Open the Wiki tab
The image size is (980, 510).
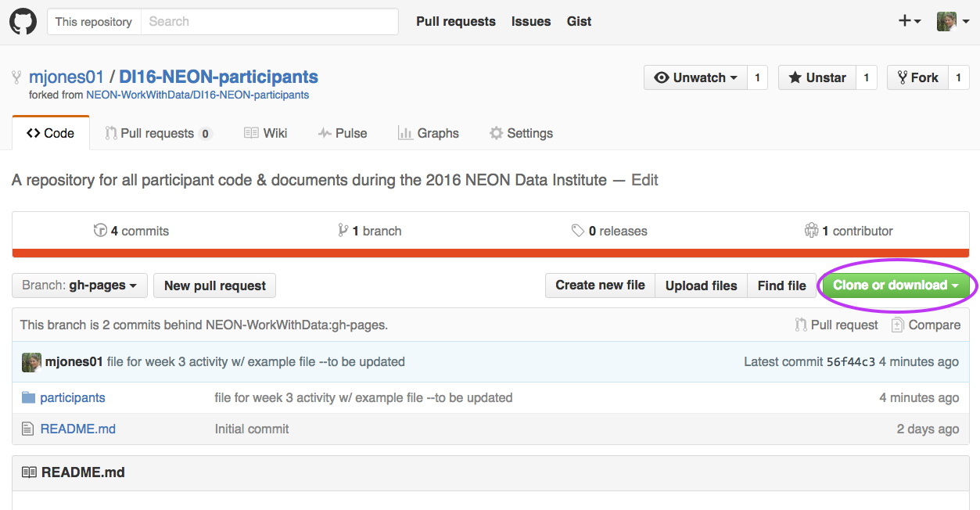click(x=266, y=133)
